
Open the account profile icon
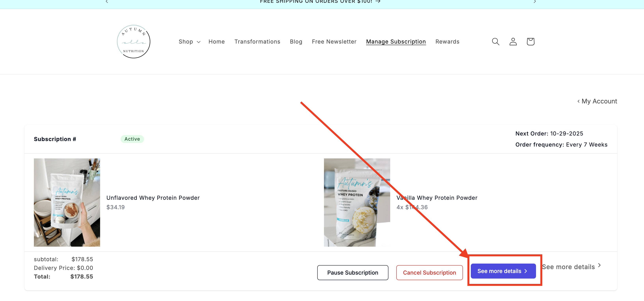point(513,42)
